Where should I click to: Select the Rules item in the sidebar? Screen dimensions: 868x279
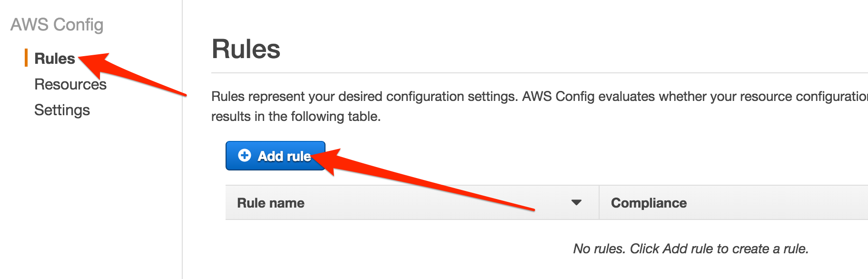(x=54, y=58)
